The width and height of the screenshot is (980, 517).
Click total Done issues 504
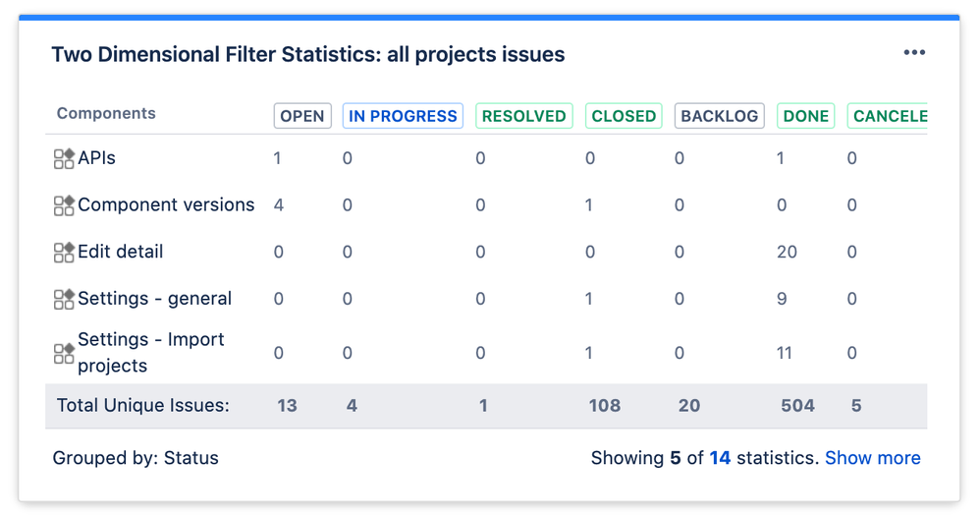(797, 406)
